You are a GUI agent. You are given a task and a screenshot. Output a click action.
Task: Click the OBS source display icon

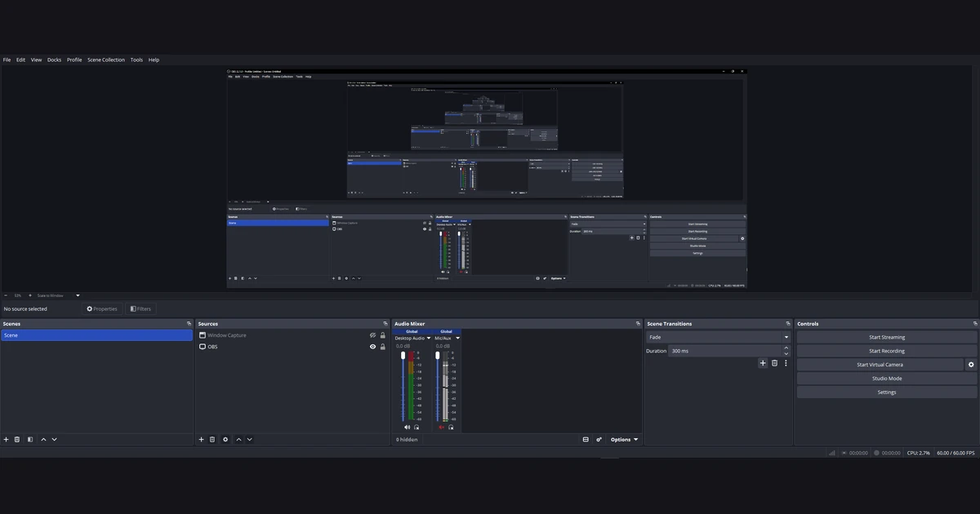[x=203, y=347]
